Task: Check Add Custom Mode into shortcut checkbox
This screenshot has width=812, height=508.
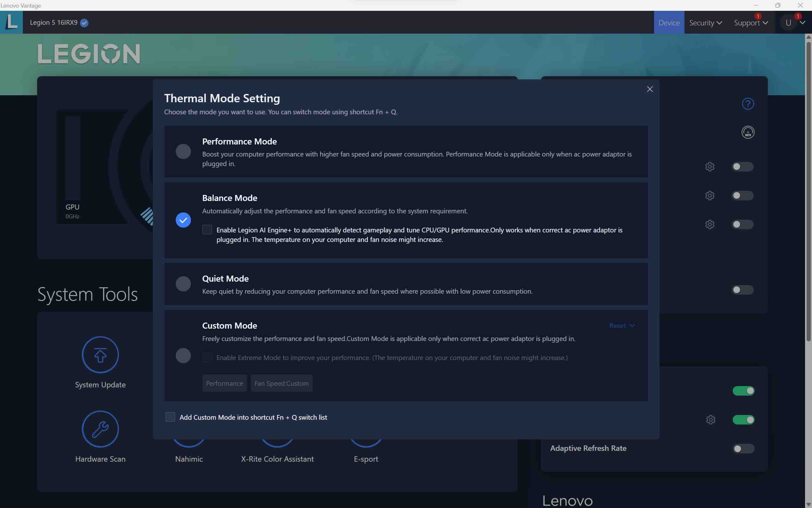Action: click(170, 417)
